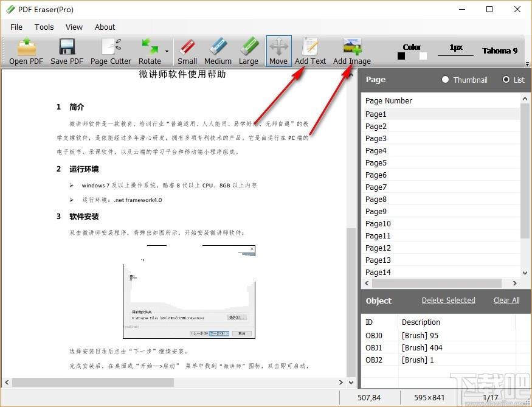Open the View menu
The image size is (532, 407).
coord(74,27)
